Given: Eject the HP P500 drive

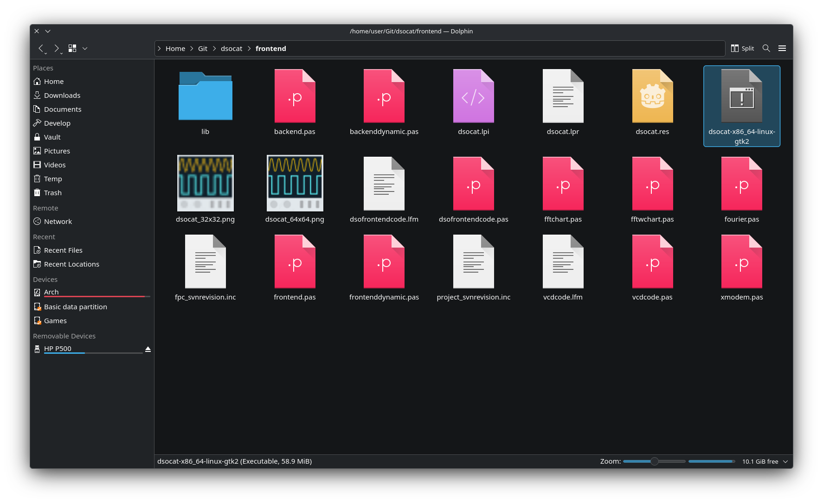Looking at the screenshot, I should [x=148, y=349].
